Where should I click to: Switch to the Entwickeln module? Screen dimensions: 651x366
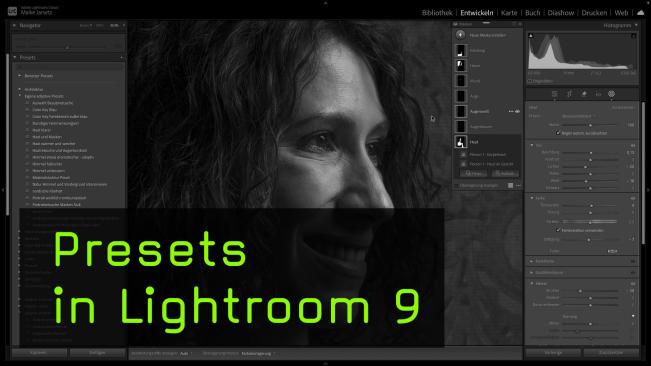point(477,13)
